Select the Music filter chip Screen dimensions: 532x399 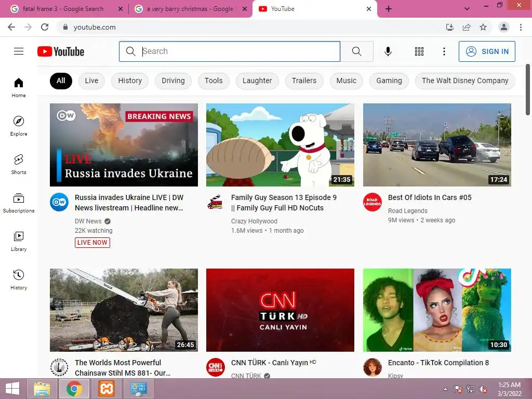click(346, 81)
